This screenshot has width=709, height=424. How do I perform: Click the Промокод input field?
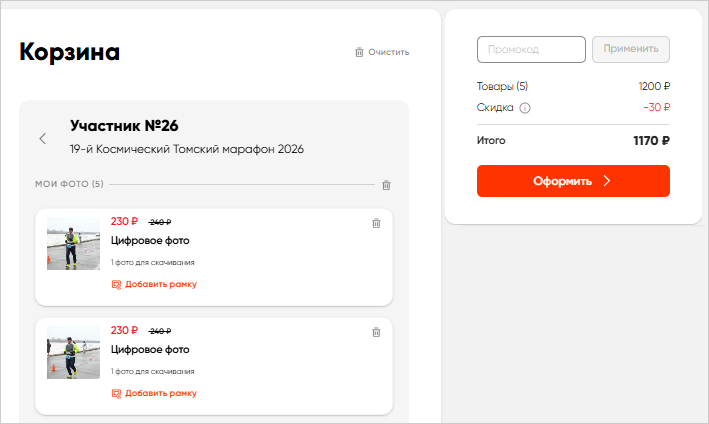pyautogui.click(x=531, y=49)
